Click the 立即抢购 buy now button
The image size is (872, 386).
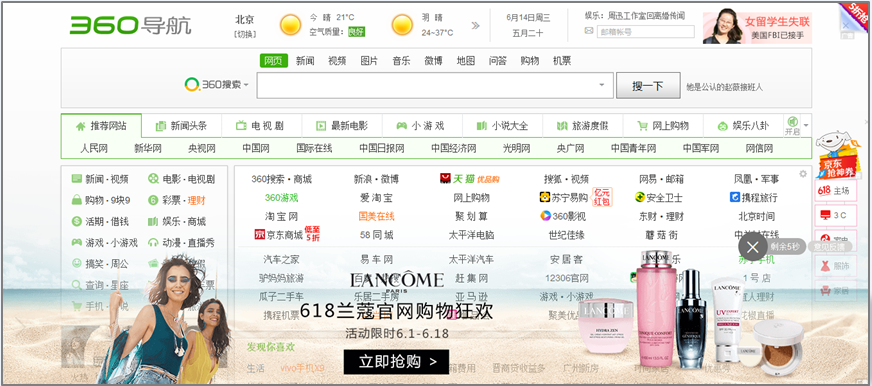tap(396, 362)
